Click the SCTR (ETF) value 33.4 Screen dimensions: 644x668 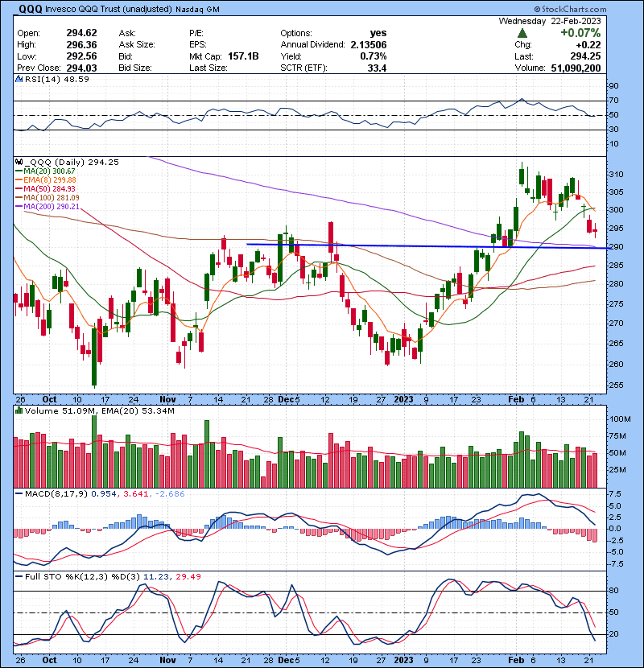[378, 68]
